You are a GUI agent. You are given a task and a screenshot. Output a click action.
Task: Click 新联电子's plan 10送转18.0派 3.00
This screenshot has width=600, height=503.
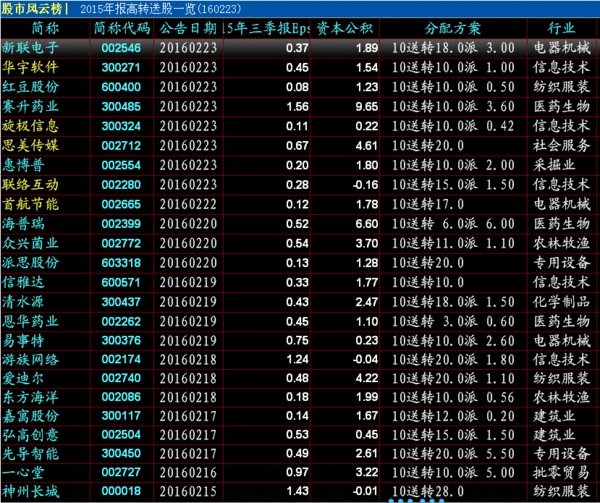pos(453,48)
